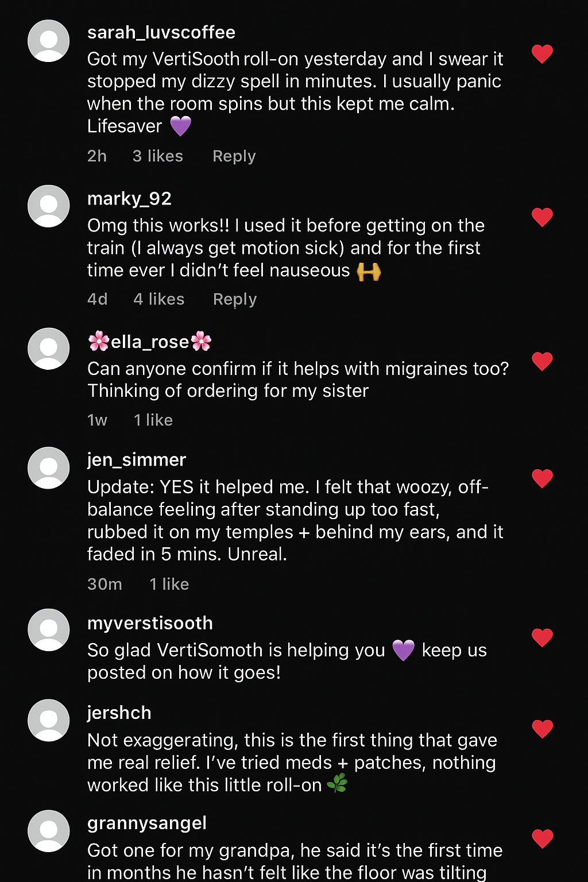
Task: Open grannysangel's profile picture
Action: 49,831
